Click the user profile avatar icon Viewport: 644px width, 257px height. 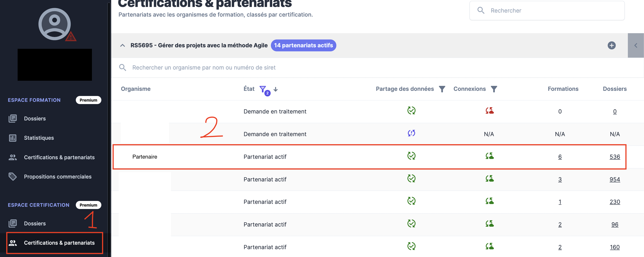54,24
